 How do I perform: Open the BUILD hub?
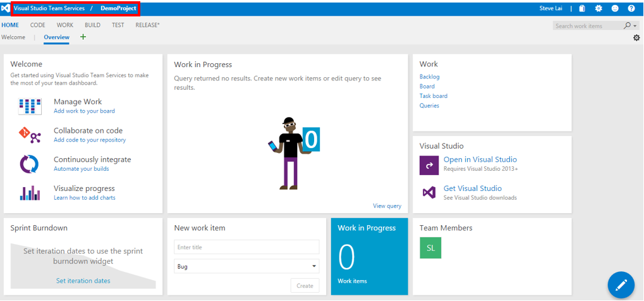(92, 25)
